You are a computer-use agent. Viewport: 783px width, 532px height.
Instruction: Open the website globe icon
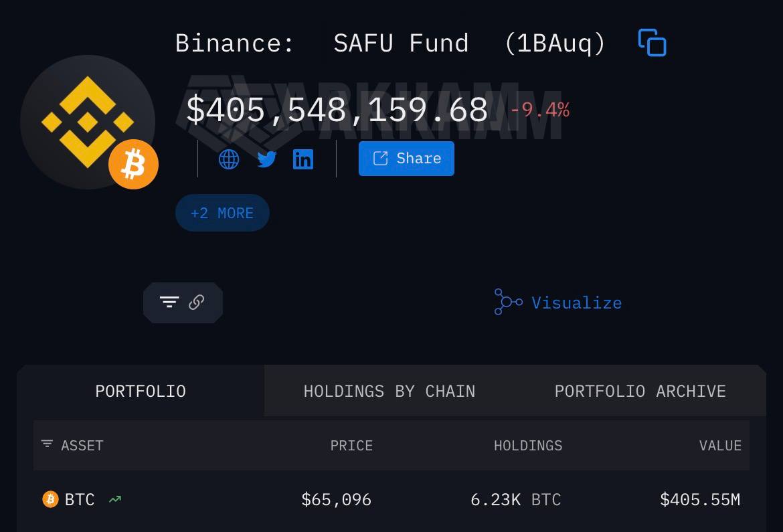pyautogui.click(x=229, y=159)
